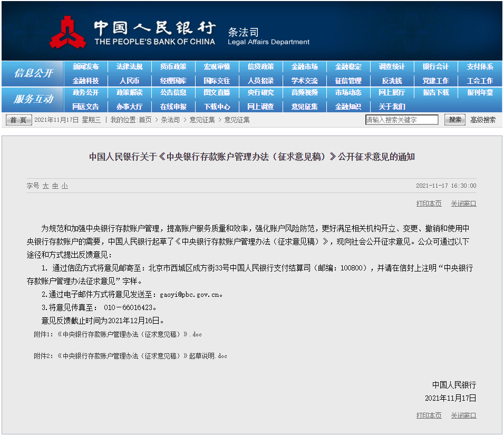Viewport: 504px width, 436px height.
Task: Go to 金融科技 navigation item
Action: click(x=85, y=81)
